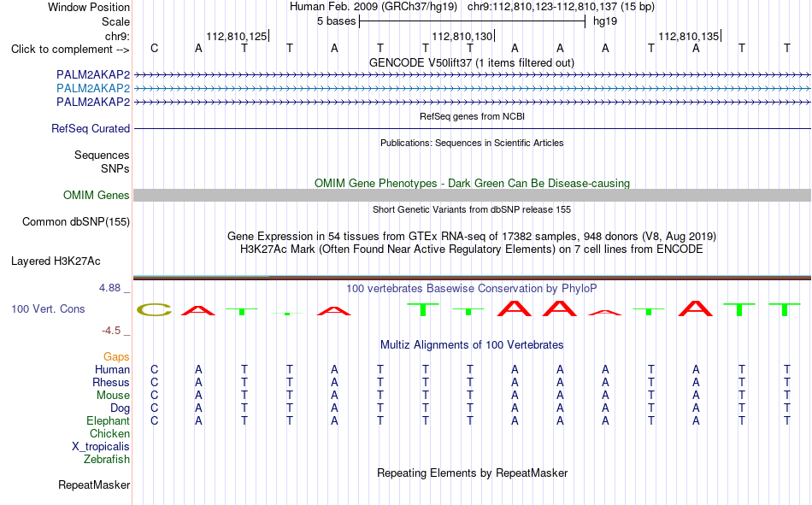812x505 pixels.
Task: Open the Common dbSNP(155) label
Action: click(x=75, y=221)
